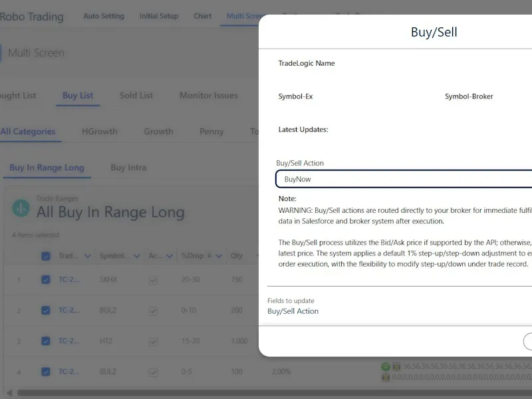Screen dimensions: 532x399
Task: Click the Fields to update Buy/Sell Action text
Action: tap(293, 311)
